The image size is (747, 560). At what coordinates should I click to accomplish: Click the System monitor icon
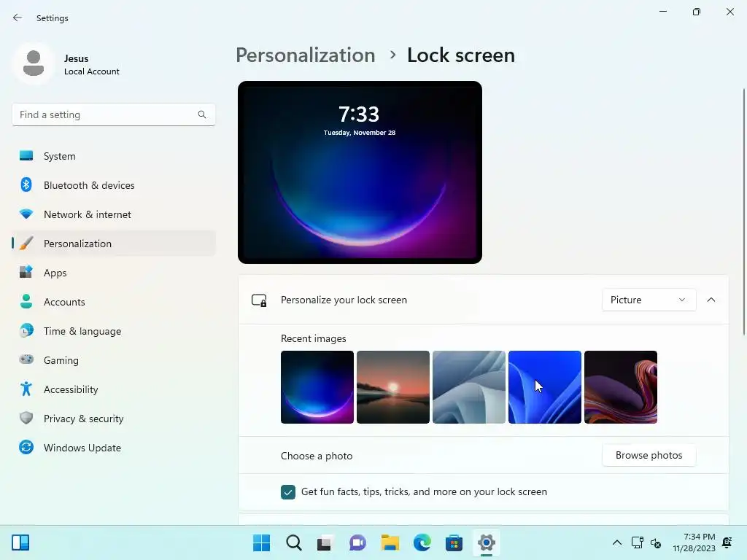[26, 156]
